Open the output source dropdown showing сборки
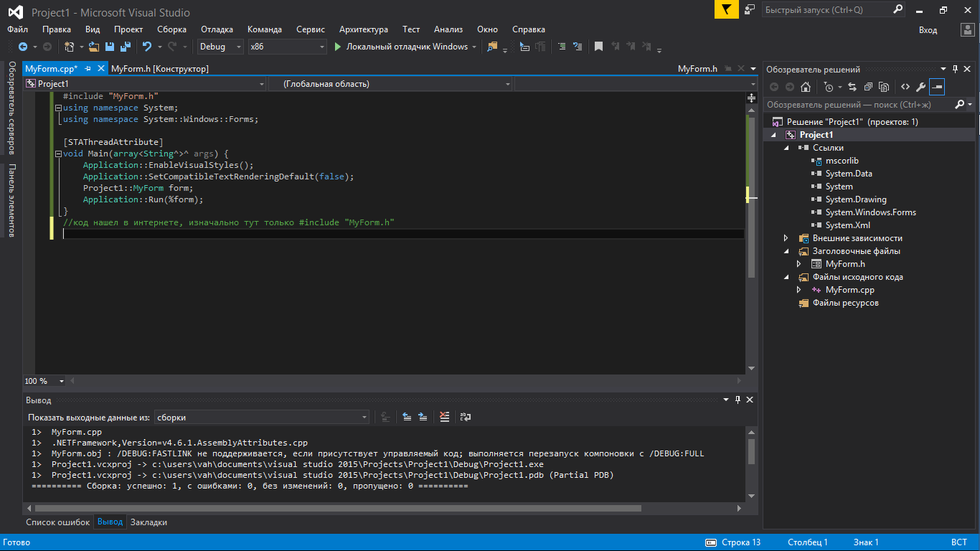The width and height of the screenshot is (980, 551). coord(262,417)
